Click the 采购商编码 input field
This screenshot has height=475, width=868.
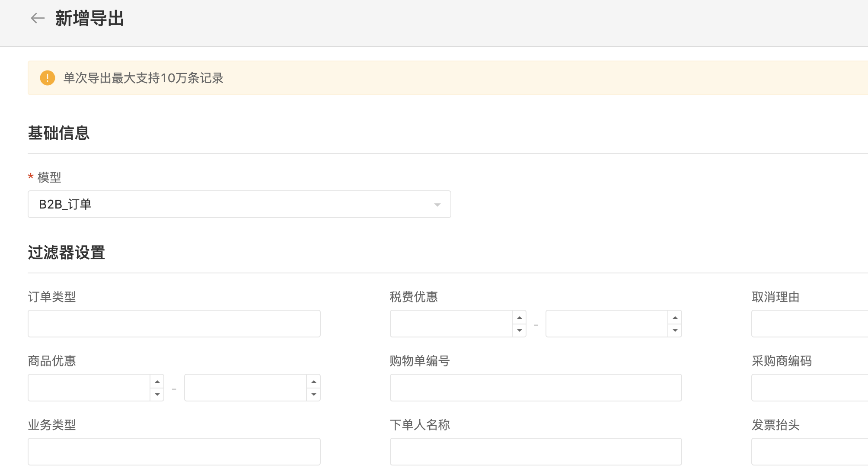pos(810,388)
